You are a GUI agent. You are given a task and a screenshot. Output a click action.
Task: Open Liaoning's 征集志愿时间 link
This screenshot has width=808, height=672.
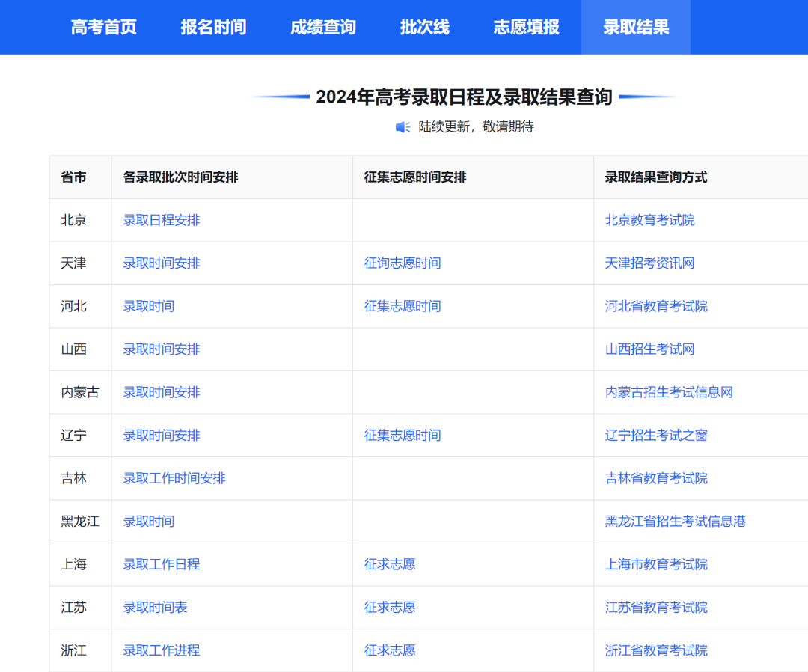402,435
